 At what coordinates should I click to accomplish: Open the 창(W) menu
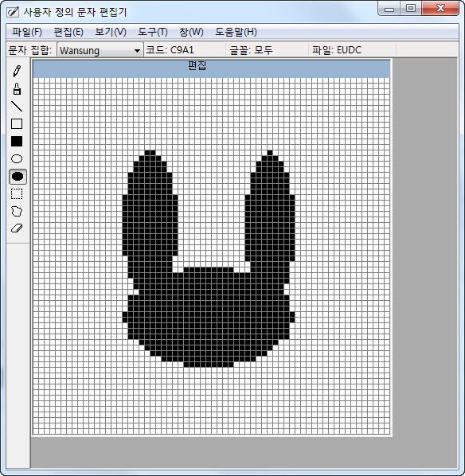pos(191,32)
